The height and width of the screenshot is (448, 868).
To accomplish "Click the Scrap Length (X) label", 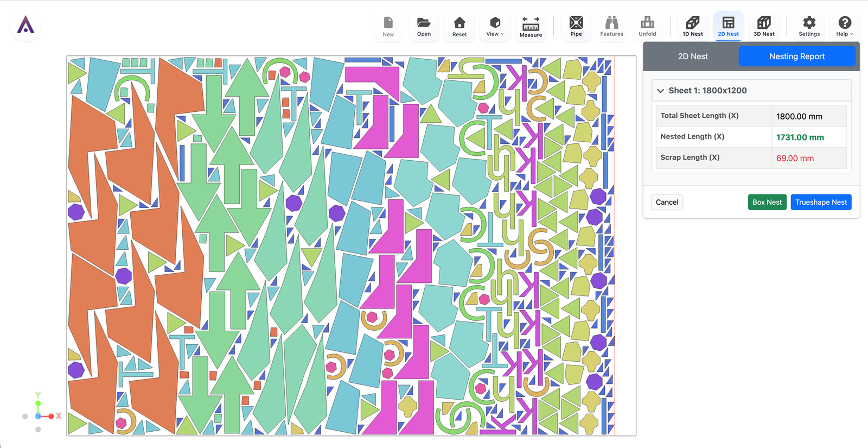I will coord(690,157).
